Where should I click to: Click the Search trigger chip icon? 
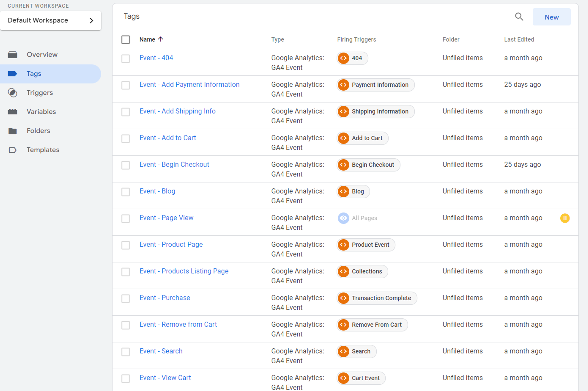(x=343, y=352)
